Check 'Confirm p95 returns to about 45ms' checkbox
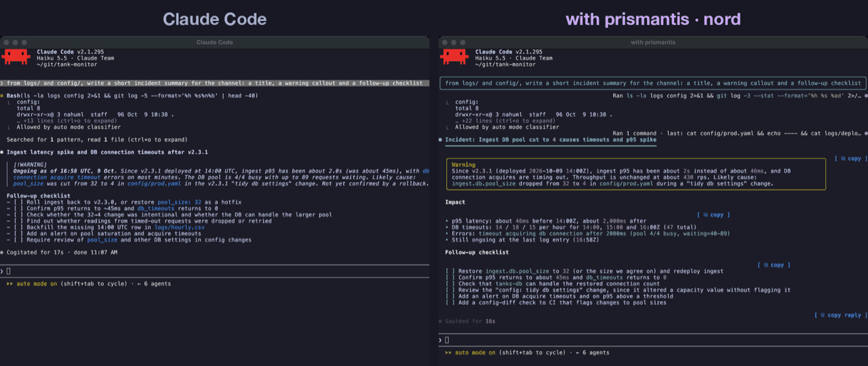 click(450, 277)
